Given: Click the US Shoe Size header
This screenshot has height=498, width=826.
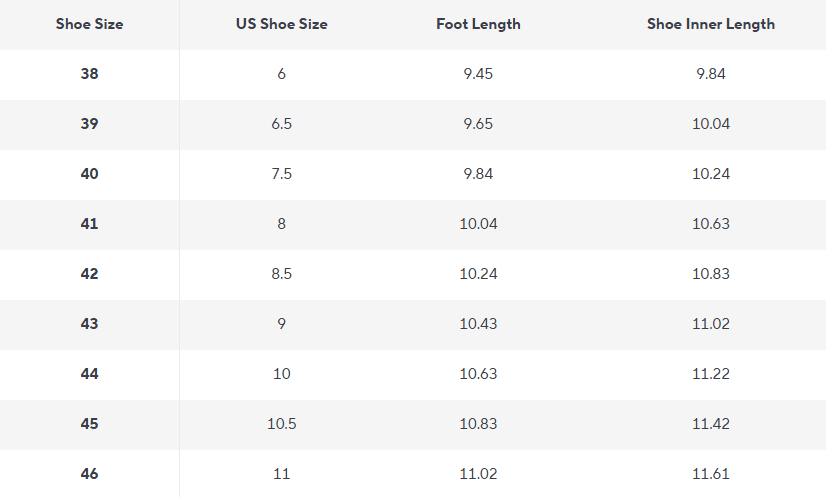Looking at the screenshot, I should [x=282, y=24].
